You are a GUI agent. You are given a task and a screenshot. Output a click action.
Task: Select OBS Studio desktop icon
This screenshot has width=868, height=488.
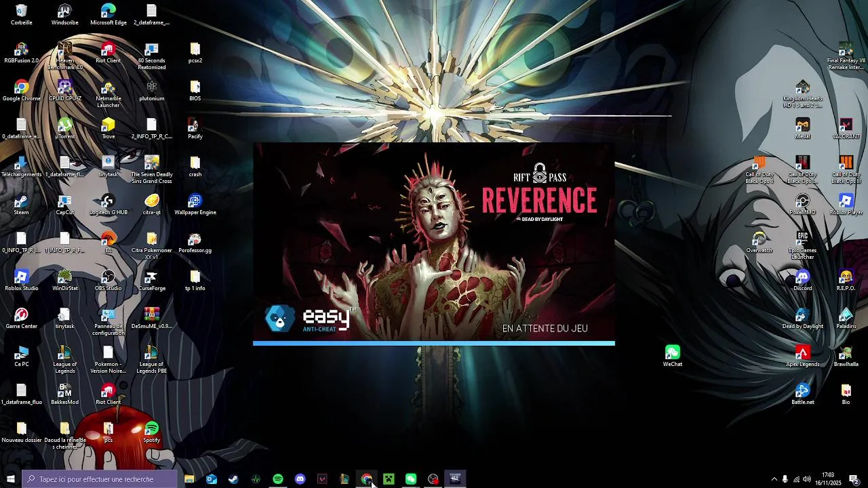108,281
